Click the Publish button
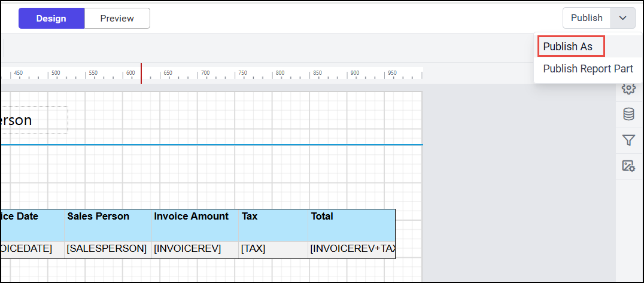 (x=586, y=18)
